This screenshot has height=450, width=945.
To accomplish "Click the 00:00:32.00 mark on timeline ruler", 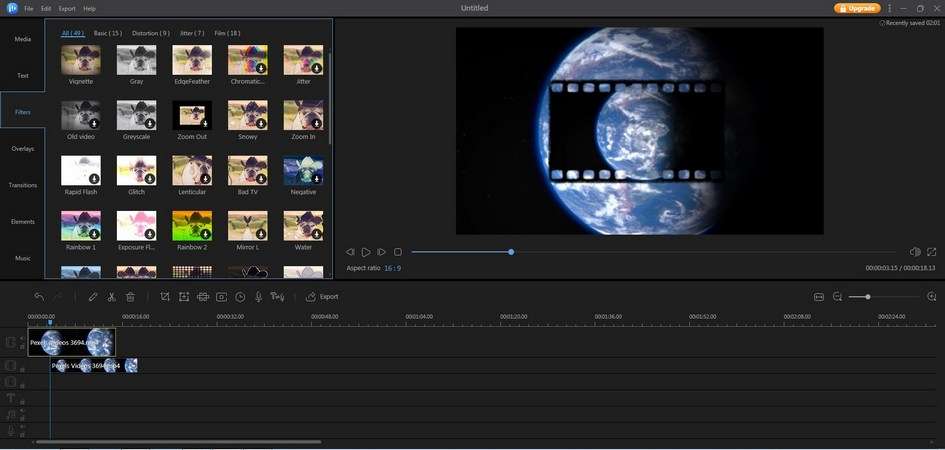I will 230,316.
